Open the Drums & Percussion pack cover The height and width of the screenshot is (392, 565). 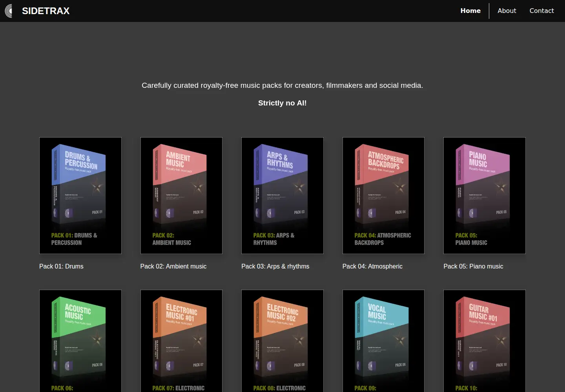80,196
